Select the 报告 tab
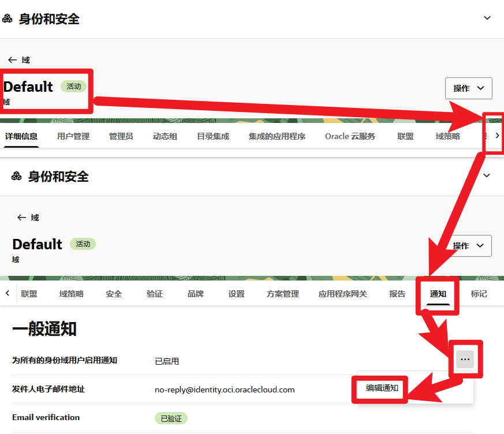 pos(397,294)
